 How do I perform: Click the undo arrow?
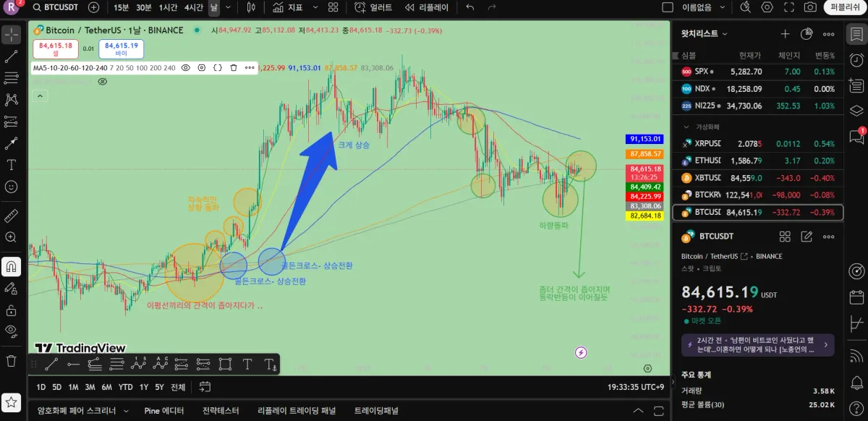coord(470,7)
